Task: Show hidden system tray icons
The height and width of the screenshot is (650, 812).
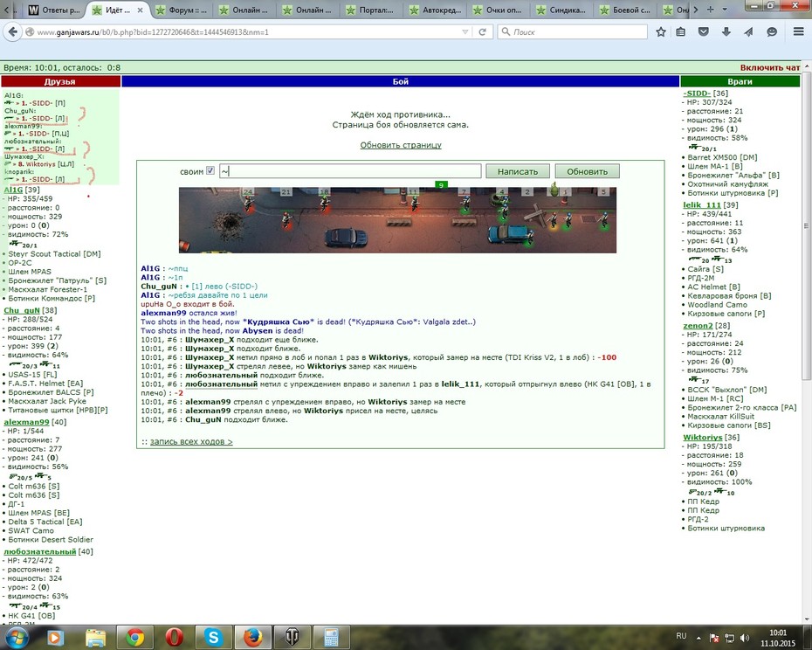Action: [698, 638]
